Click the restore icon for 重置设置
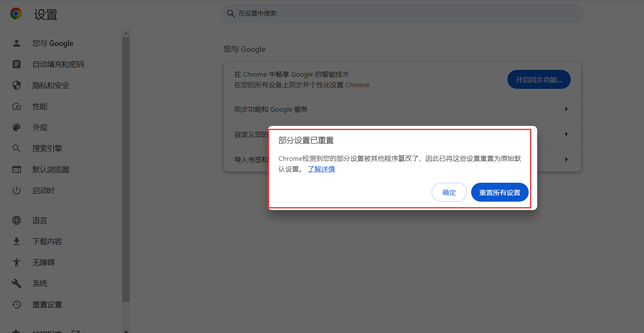Screen dimensions: 644x333 [16, 304]
